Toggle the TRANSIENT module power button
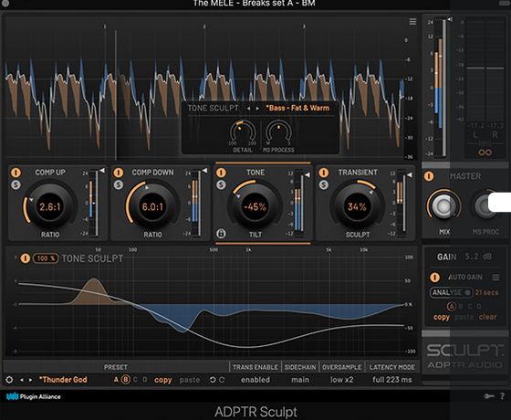The width and height of the screenshot is (511, 420). pyautogui.click(x=324, y=173)
